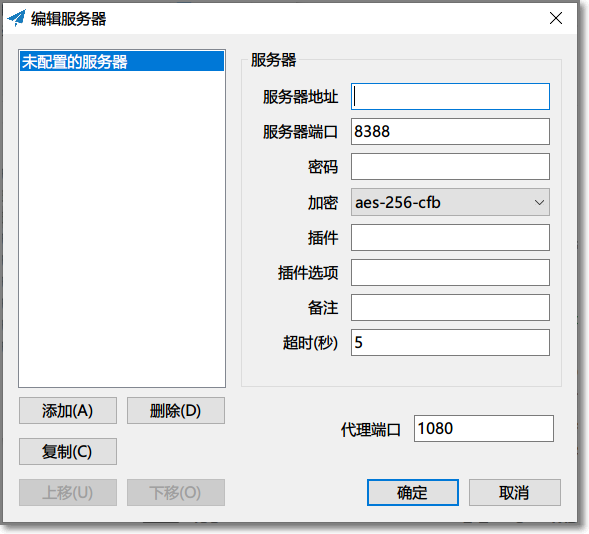Click the 服务器端口 label text
This screenshot has height=534, width=589.
tap(300, 132)
